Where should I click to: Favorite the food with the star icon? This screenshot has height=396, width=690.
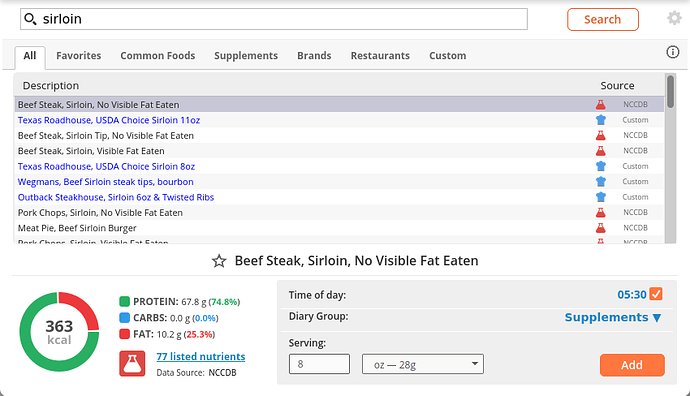(x=219, y=261)
